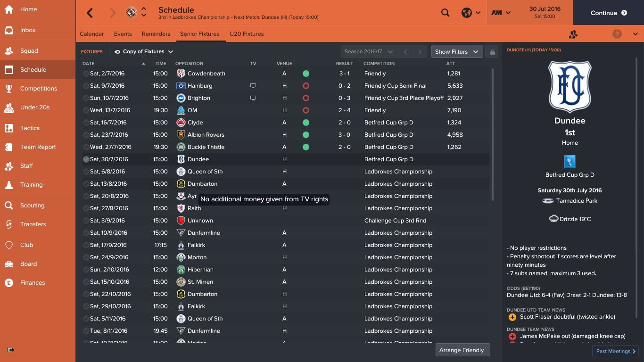Click the lock icon beside Show Filters
Image resolution: width=644 pixels, height=362 pixels.
[492, 52]
